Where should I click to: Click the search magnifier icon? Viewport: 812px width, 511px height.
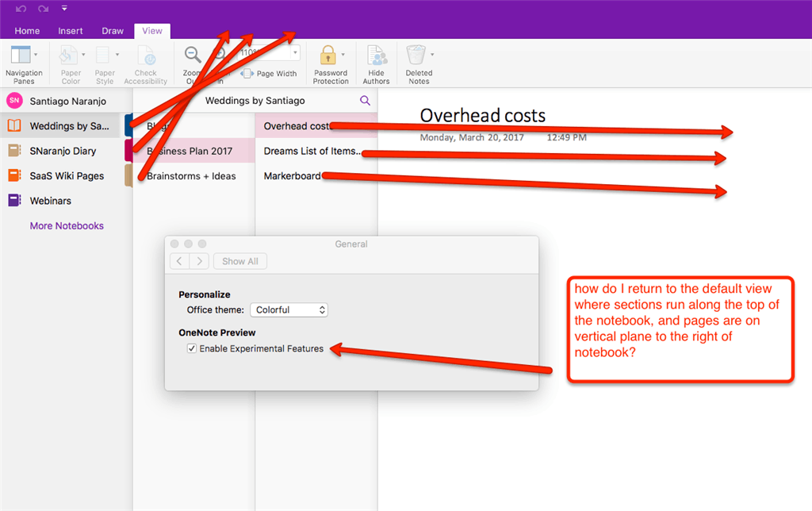[365, 101]
